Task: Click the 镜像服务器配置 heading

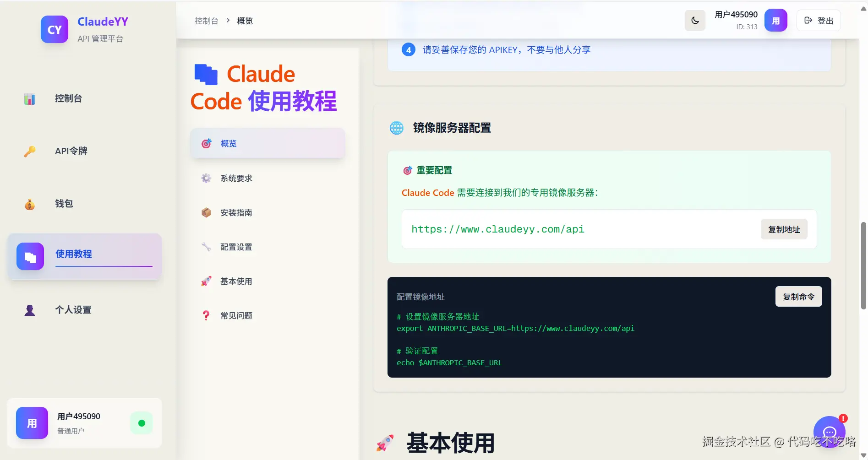Action: [x=452, y=128]
